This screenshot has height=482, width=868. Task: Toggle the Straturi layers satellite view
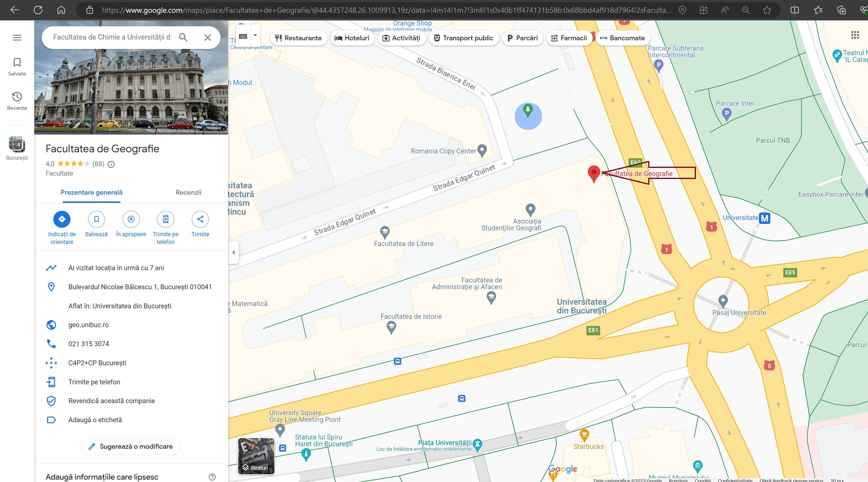point(256,456)
